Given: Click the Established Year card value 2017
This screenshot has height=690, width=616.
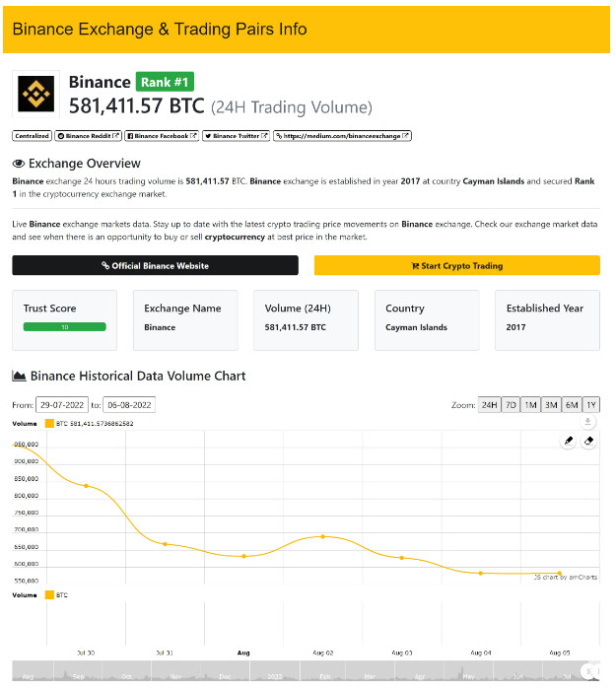Looking at the screenshot, I should [x=515, y=327].
